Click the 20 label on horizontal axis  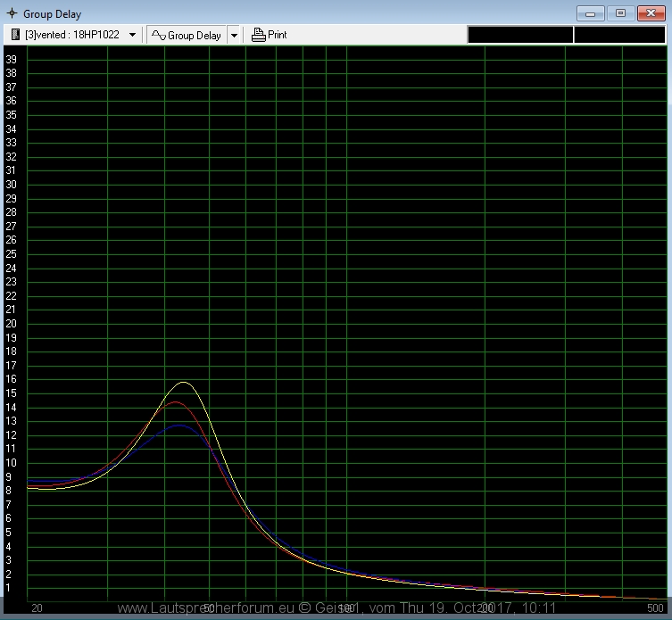37,608
